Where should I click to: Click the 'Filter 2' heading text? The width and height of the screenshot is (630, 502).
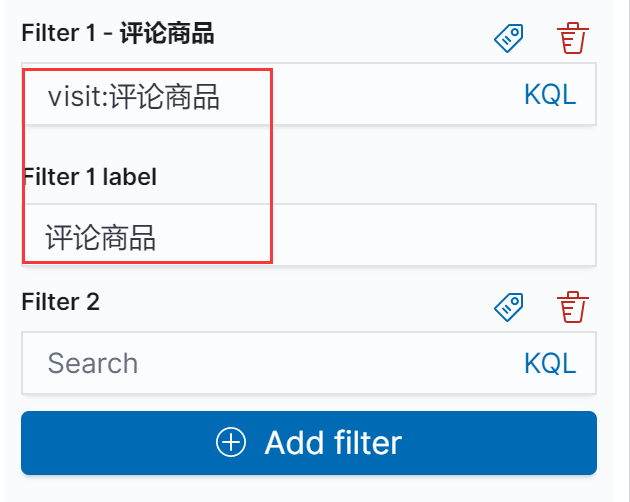click(60, 302)
